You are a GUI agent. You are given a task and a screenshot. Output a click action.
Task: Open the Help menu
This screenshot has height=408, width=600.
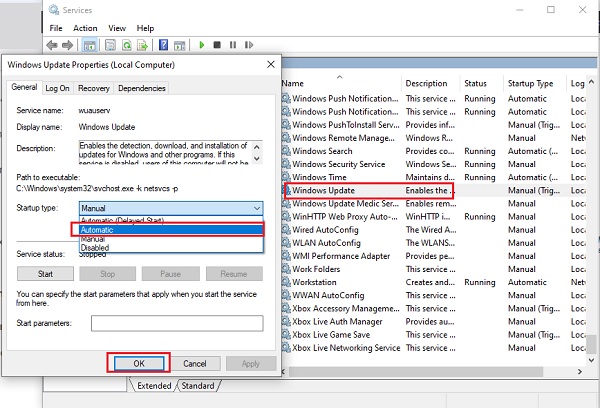pos(145,28)
